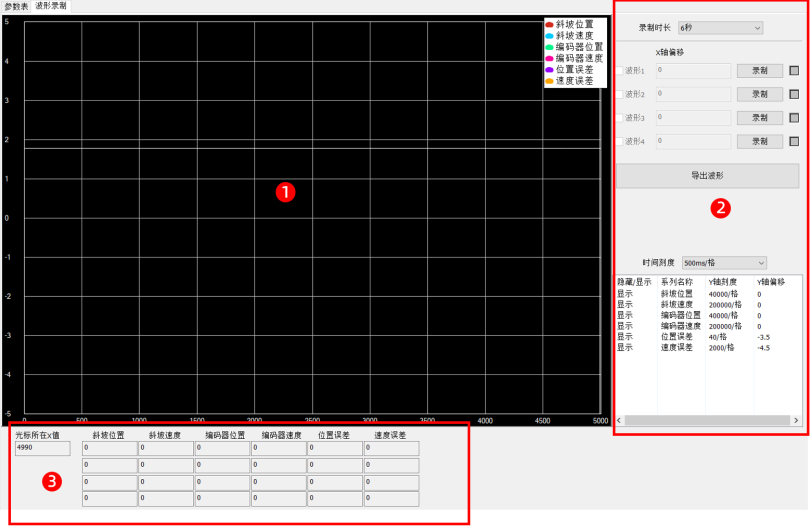Viewport: 812px width, 531px height.
Task: Toggle 显示 in the 编码器位置 row
Action: pyautogui.click(x=625, y=315)
